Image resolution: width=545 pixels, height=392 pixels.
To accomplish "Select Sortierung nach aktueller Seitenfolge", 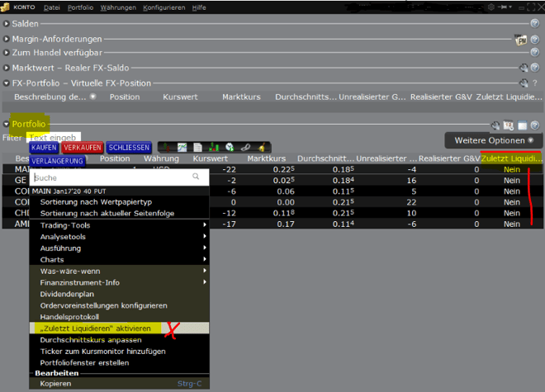I will 119,214.
